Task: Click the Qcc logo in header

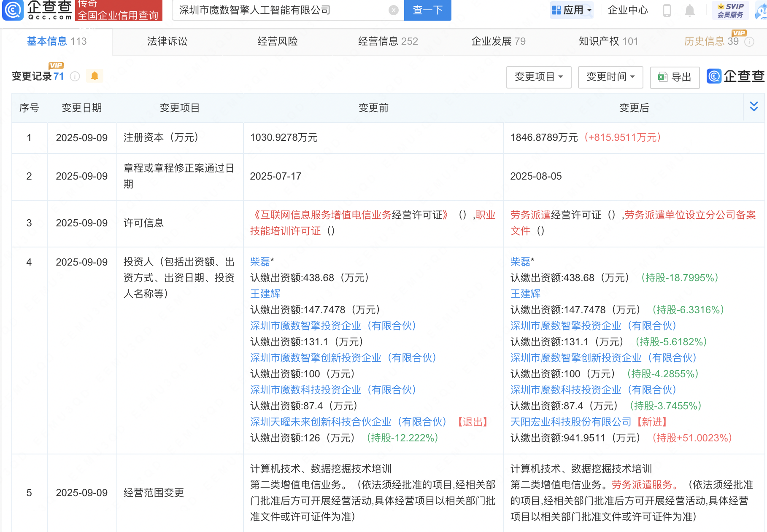Action: pyautogui.click(x=38, y=10)
